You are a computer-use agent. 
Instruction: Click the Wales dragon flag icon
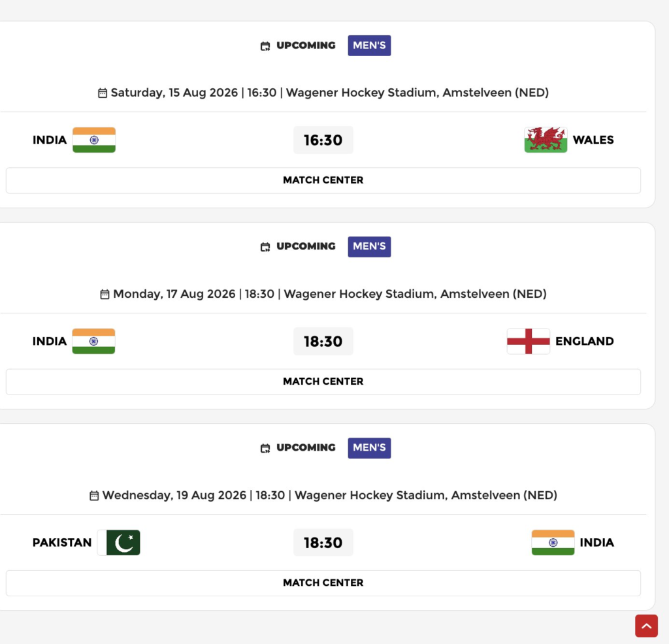tap(546, 140)
